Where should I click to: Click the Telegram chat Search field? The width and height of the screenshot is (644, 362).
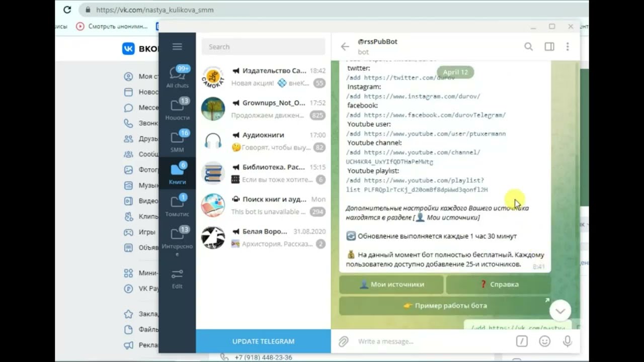(x=263, y=47)
